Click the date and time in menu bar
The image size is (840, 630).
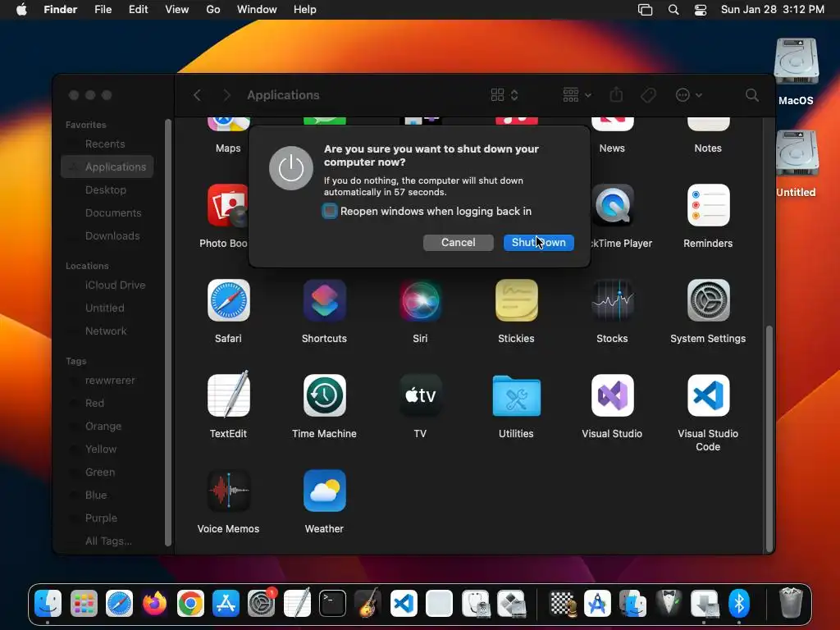click(773, 10)
